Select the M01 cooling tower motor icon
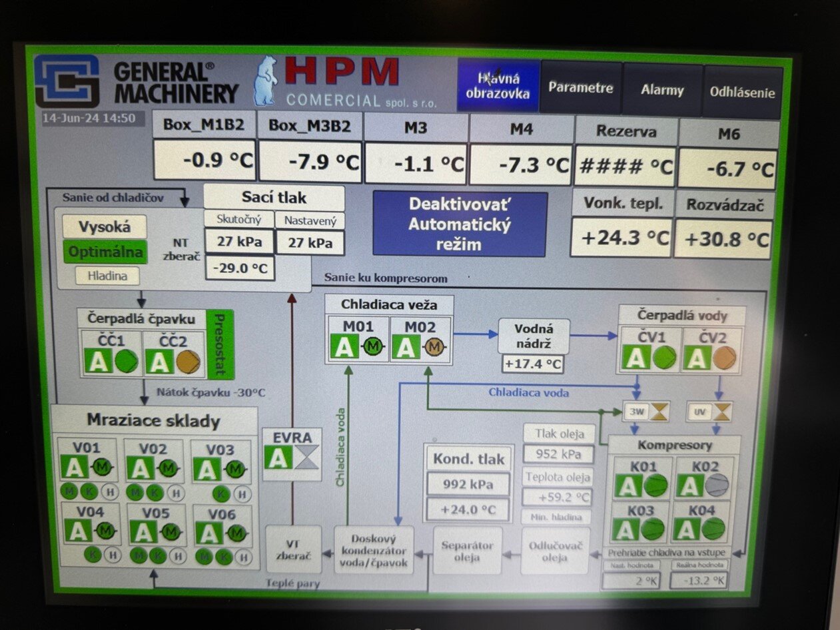 coord(374,347)
